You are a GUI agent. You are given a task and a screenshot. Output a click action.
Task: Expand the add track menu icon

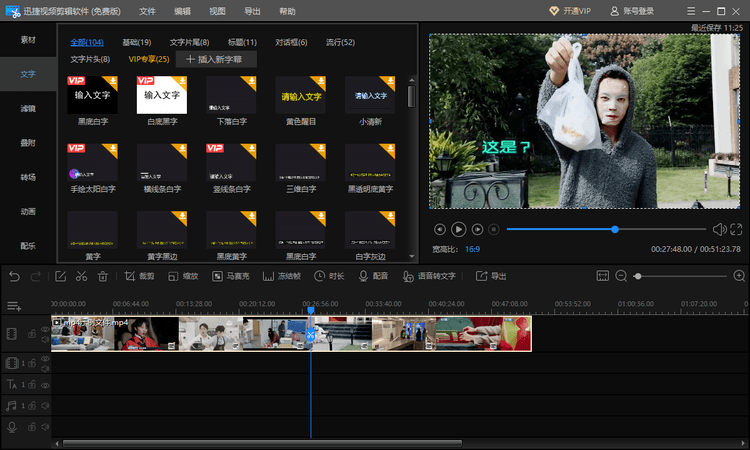click(14, 306)
